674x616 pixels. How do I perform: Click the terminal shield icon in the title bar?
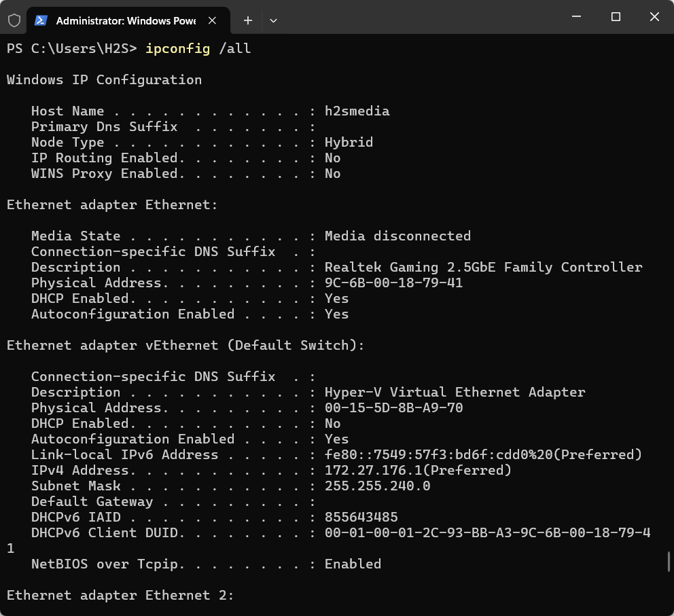point(14,20)
